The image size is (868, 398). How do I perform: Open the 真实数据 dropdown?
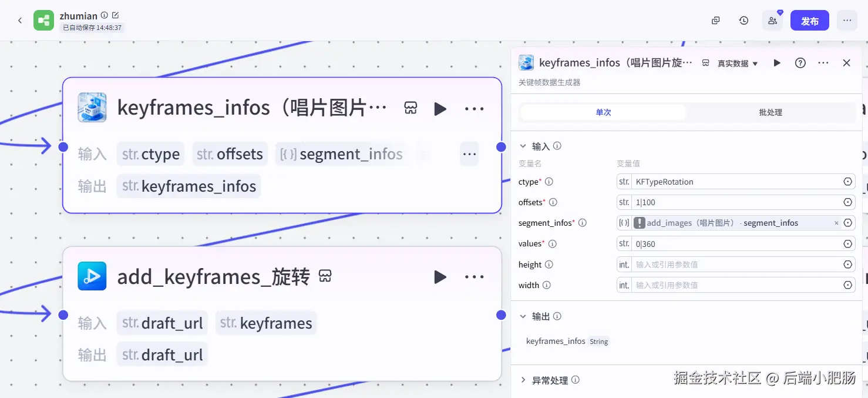coord(738,63)
